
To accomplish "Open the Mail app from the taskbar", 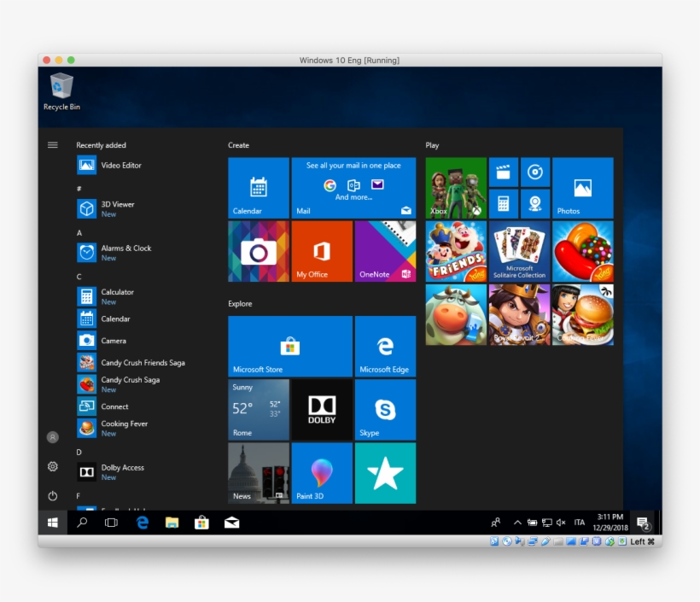I will [x=230, y=522].
